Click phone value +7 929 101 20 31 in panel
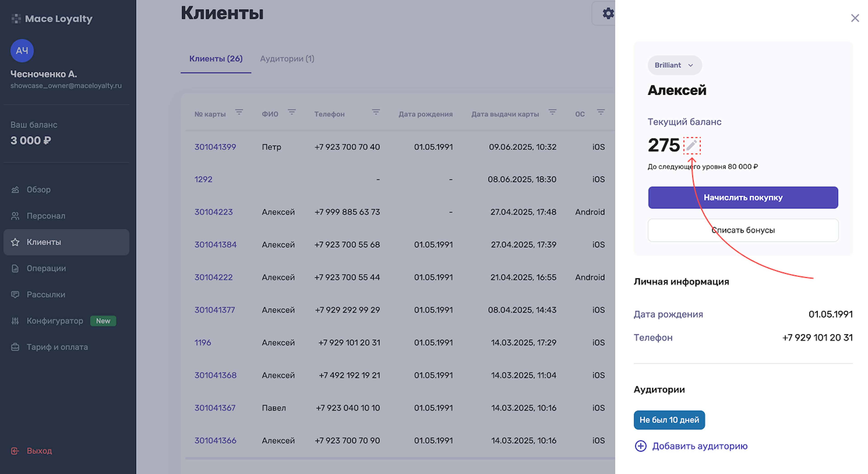This screenshot has width=868, height=474. point(817,338)
